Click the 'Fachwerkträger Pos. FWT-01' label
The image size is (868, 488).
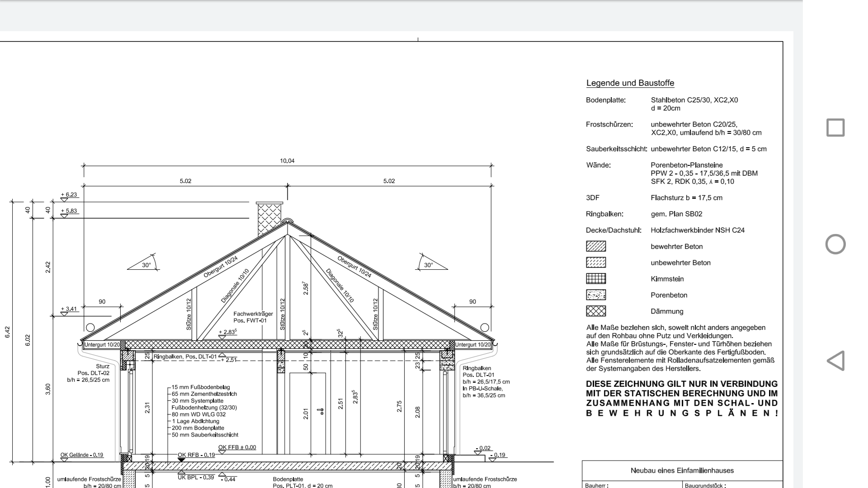[x=253, y=317]
